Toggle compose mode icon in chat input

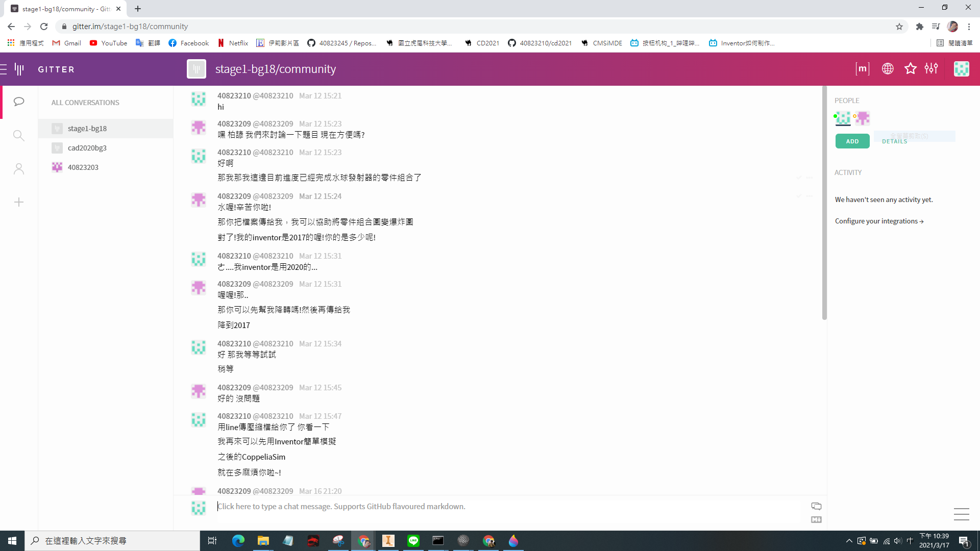[816, 506]
